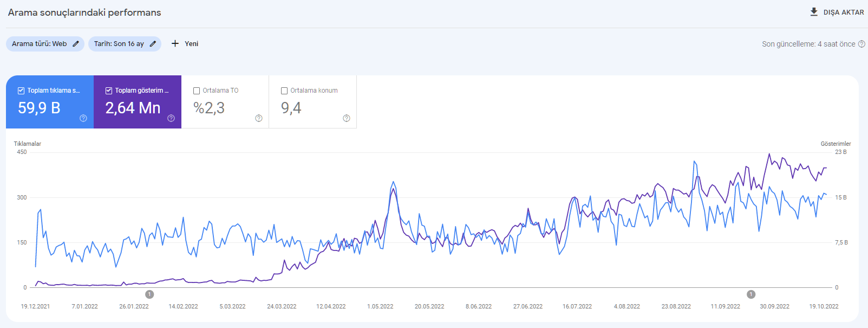Image resolution: width=868 pixels, height=328 pixels.
Task: Open help icon on Ortalama TO card
Action: coord(259,118)
